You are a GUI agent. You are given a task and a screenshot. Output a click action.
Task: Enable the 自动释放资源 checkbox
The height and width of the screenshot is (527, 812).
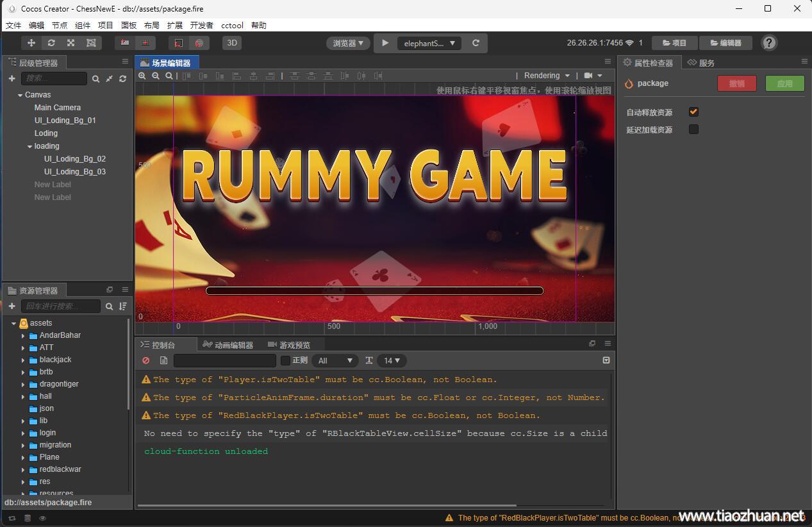tap(693, 112)
